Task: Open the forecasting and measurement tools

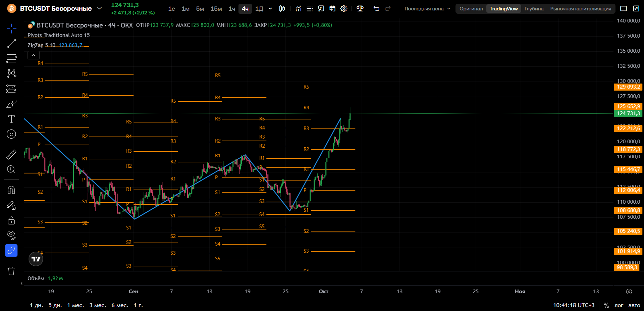Action: click(11, 89)
